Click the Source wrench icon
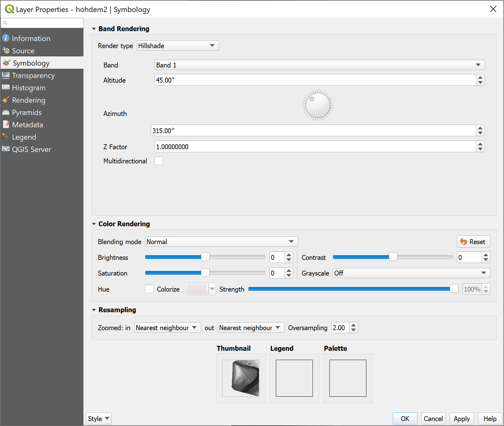Screen dimensions: 504x426 coord(6,50)
